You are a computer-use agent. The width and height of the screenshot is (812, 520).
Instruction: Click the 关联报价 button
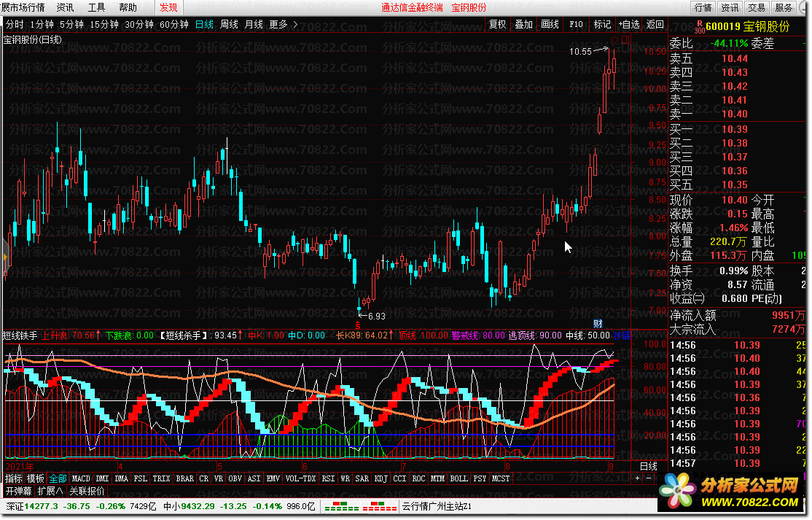click(x=87, y=491)
